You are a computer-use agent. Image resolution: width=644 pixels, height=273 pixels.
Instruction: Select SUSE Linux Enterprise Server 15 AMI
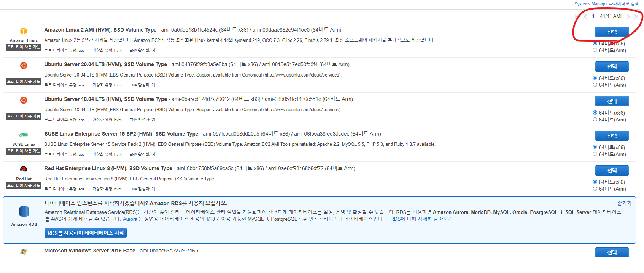(612, 136)
